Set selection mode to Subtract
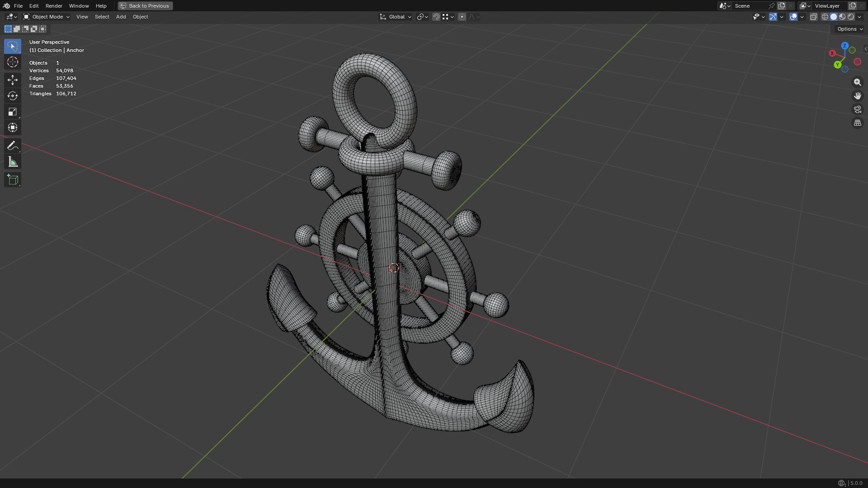 (x=25, y=29)
